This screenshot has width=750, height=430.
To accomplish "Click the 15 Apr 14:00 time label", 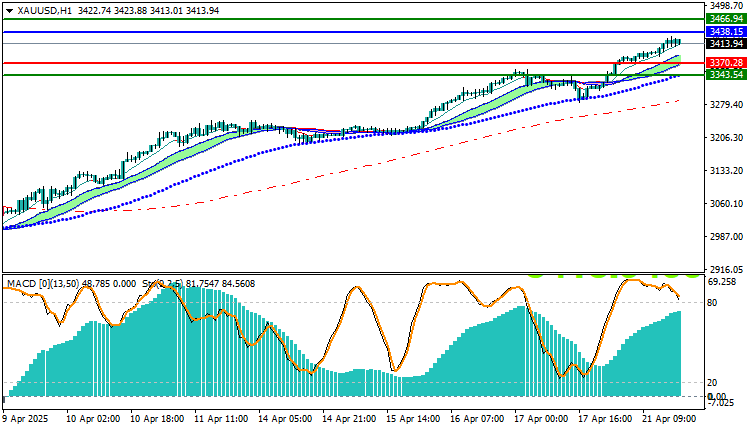I will pos(413,419).
